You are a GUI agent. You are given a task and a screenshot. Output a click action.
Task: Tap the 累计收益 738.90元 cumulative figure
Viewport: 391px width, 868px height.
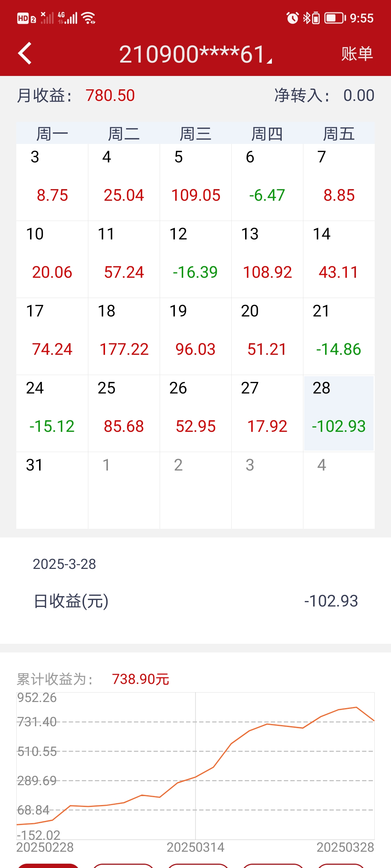point(140,679)
